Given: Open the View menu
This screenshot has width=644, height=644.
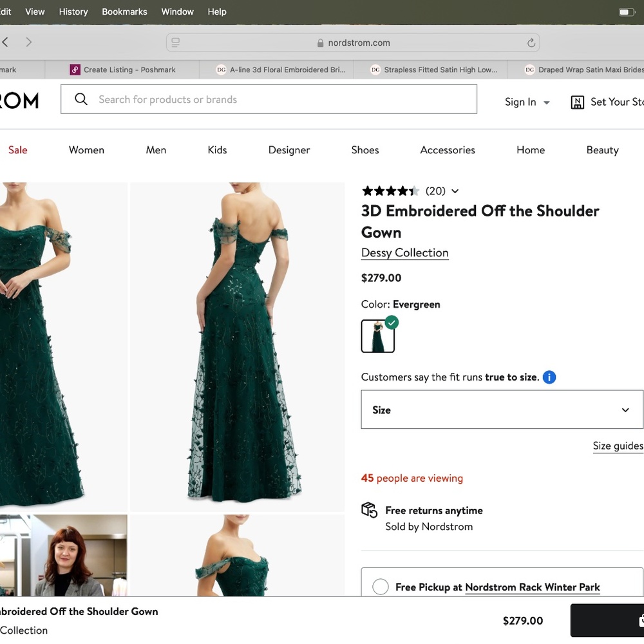Looking at the screenshot, I should pos(35,12).
